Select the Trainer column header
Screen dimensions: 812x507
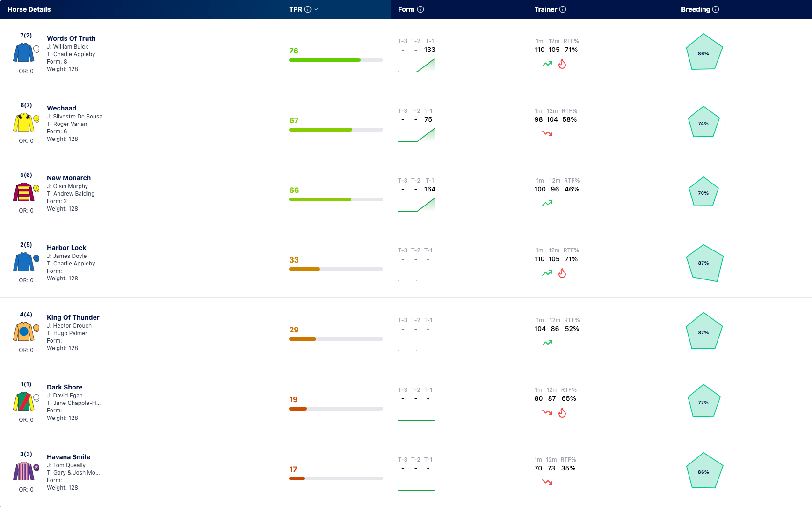pos(546,9)
